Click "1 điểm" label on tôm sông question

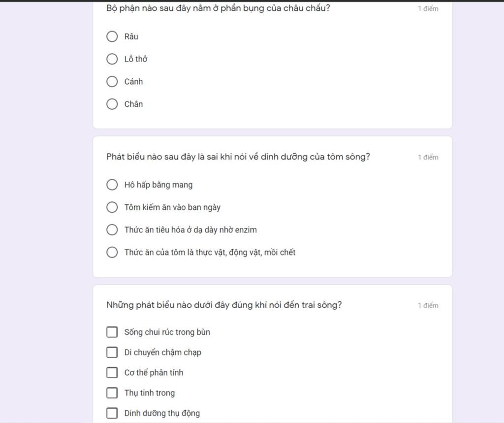428,157
